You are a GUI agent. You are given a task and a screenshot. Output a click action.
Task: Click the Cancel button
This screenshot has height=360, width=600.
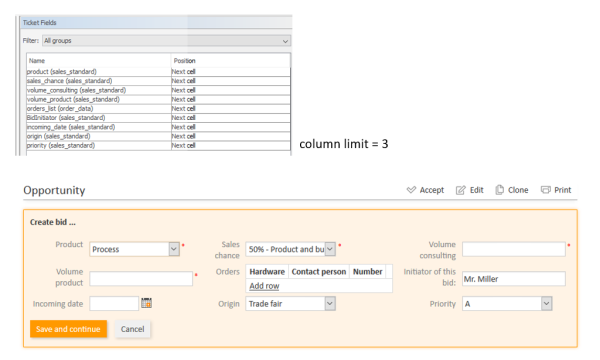coord(132,329)
